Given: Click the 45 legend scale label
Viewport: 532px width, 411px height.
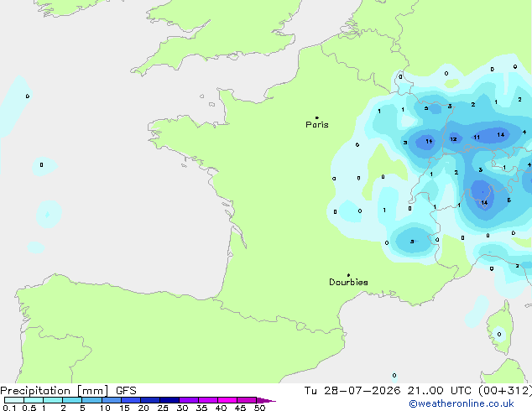Looking at the screenshot, I should [240, 408].
